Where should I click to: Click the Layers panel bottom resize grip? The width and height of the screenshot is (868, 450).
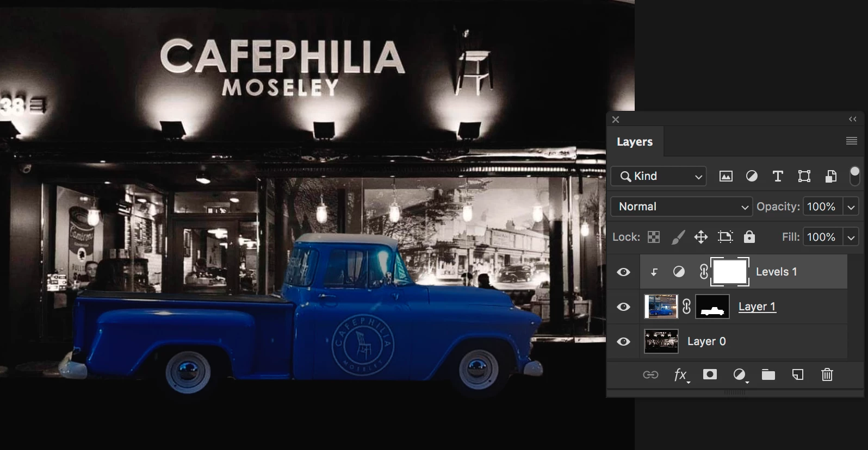click(x=735, y=393)
